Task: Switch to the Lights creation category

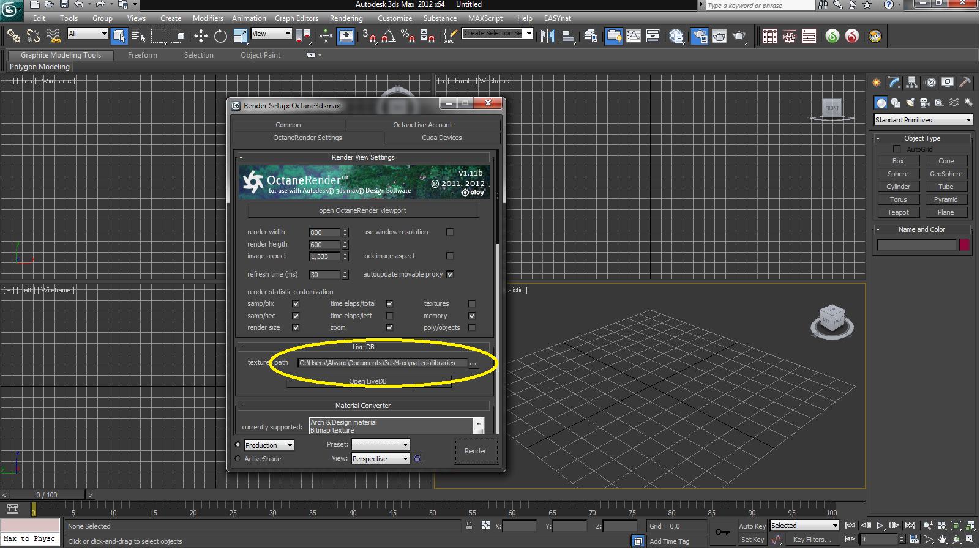Action: [910, 103]
